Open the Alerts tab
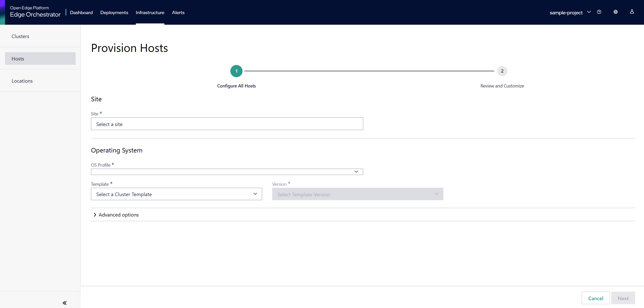The height and width of the screenshot is (308, 644). [x=178, y=13]
